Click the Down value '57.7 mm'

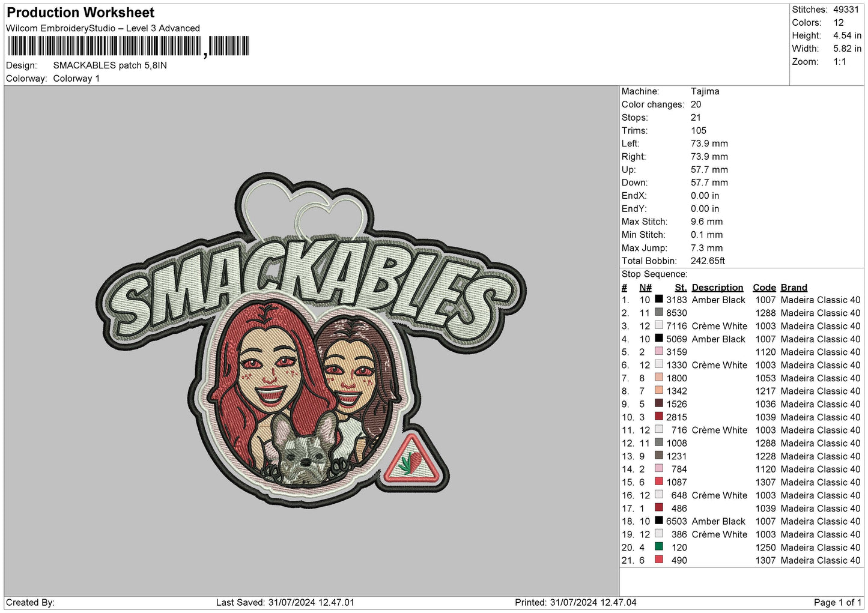pyautogui.click(x=709, y=183)
